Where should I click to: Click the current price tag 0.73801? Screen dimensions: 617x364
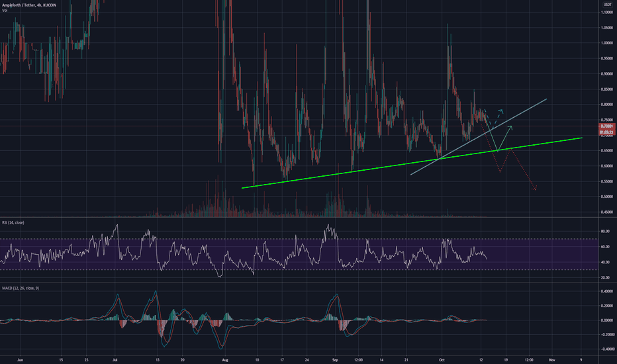tap(607, 126)
